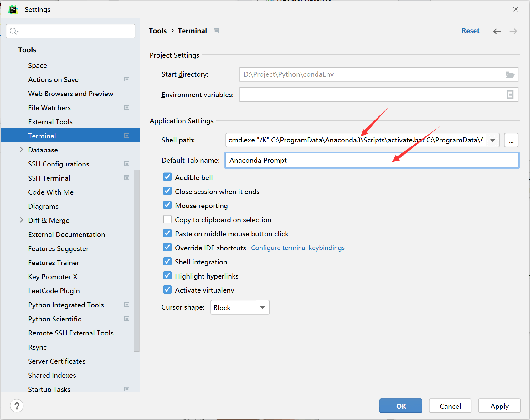Click Tools in the breadcrumb

coord(157,31)
